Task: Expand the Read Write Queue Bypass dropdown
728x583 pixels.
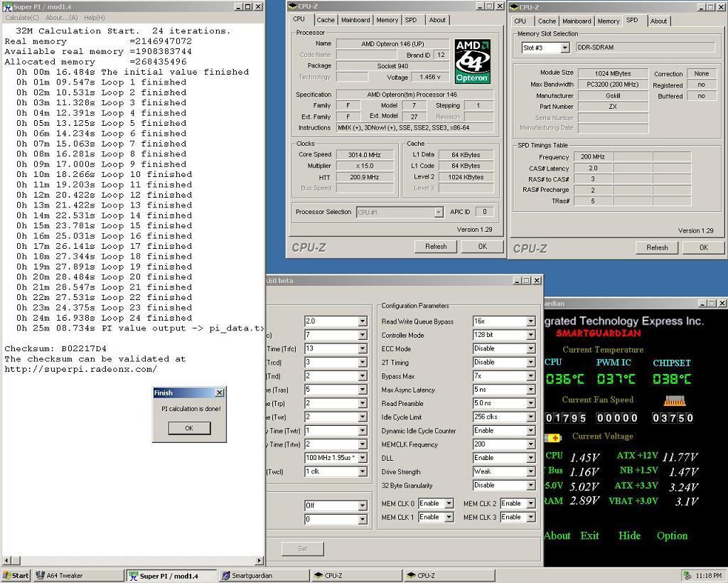Action: click(530, 321)
